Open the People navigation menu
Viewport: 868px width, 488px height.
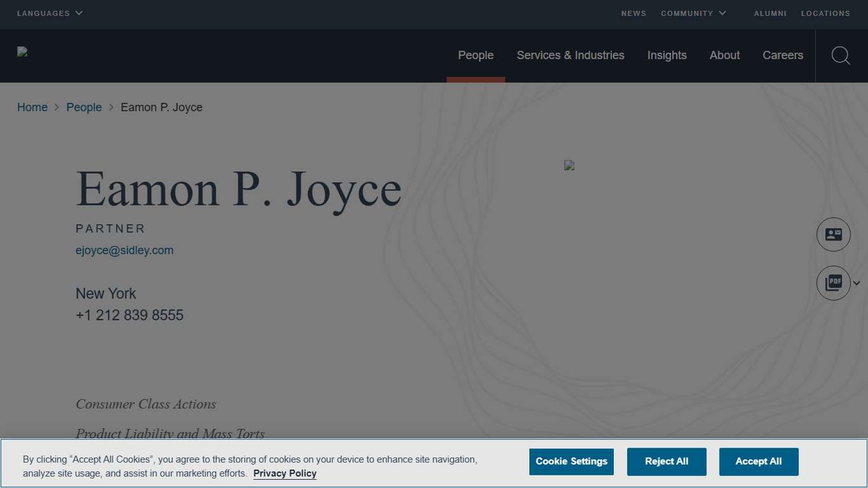(475, 55)
